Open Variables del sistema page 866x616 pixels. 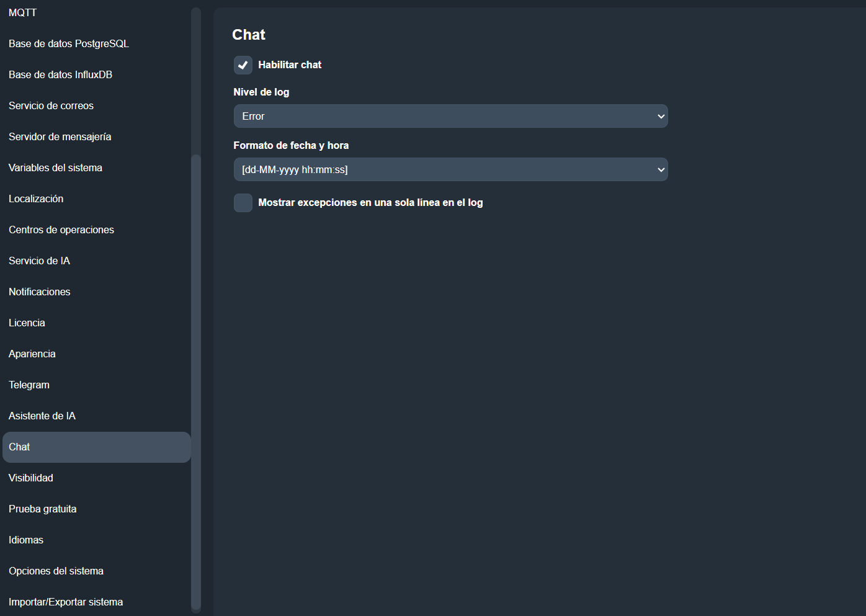[x=56, y=167]
